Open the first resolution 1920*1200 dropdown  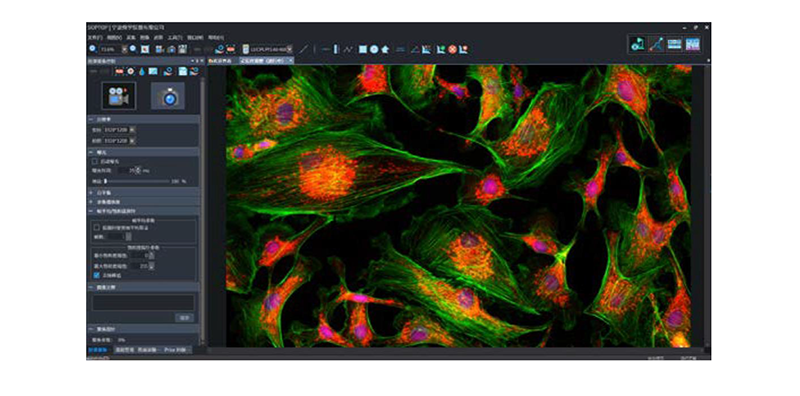tap(132, 130)
